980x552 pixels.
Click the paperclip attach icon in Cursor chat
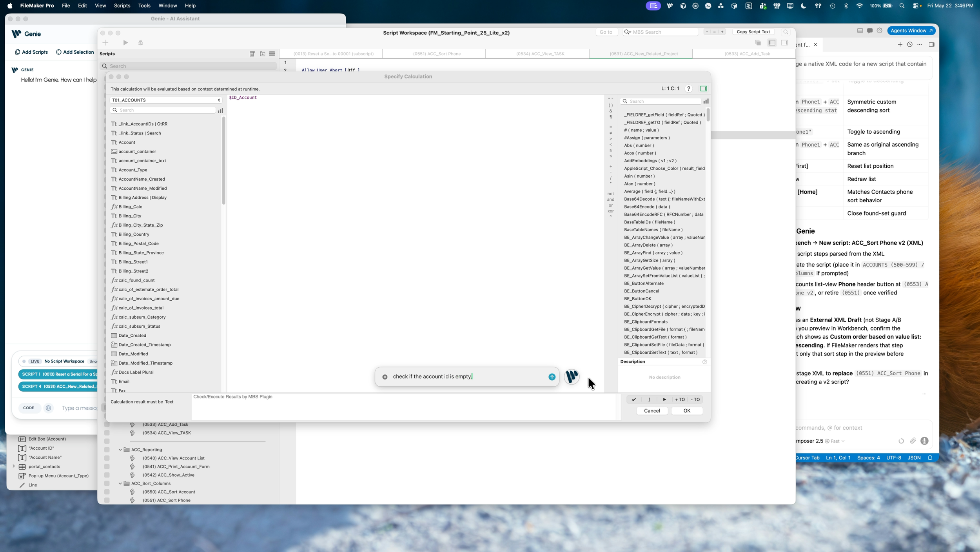[913, 441]
